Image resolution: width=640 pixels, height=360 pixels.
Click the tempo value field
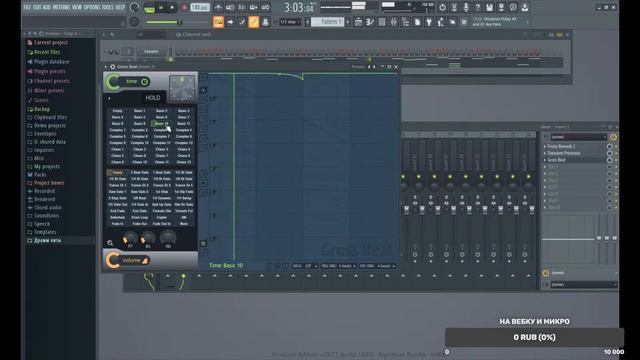[200, 8]
